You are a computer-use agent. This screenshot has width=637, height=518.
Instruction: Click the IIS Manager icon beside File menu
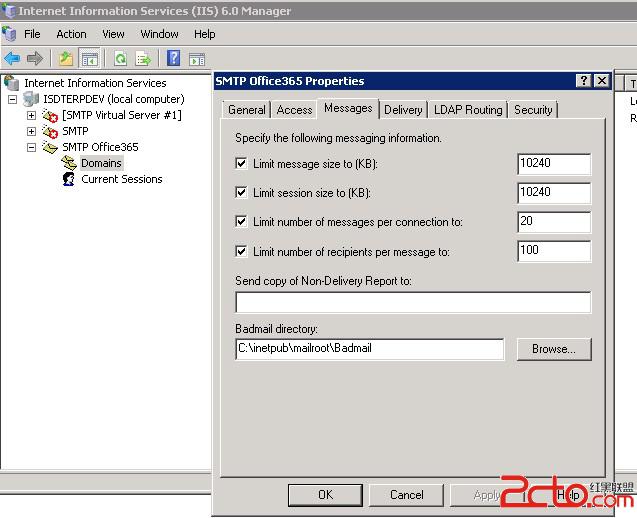point(9,34)
